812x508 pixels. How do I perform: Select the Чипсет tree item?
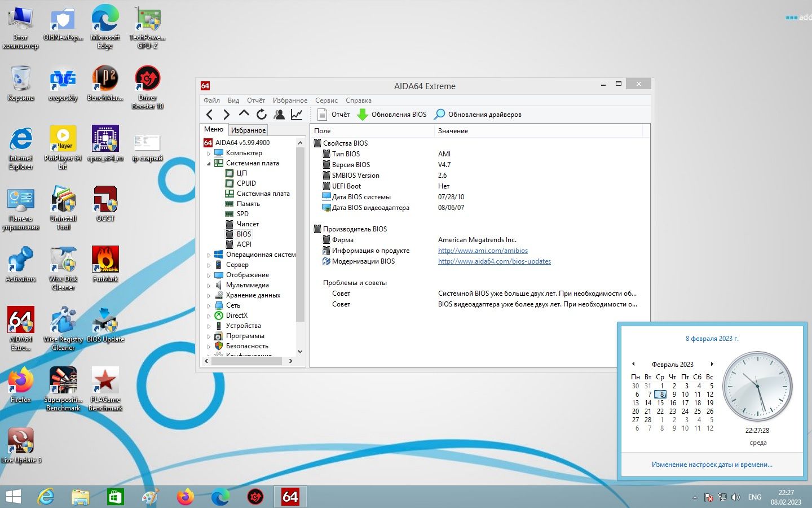point(248,224)
